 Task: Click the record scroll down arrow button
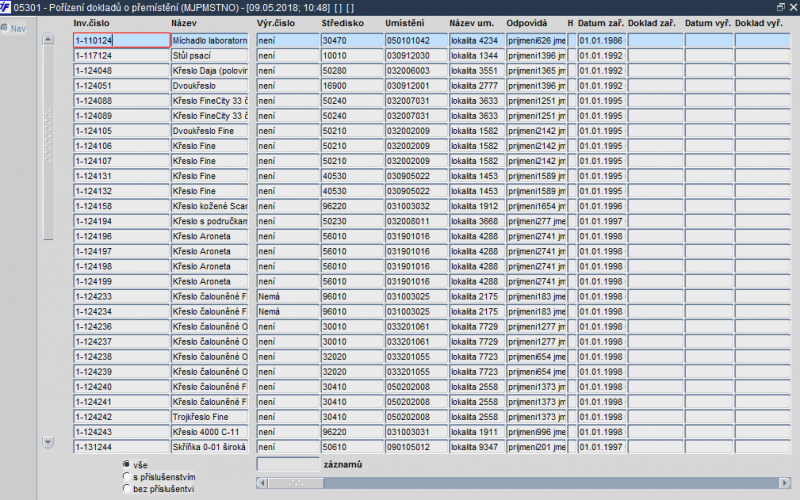tap(48, 441)
